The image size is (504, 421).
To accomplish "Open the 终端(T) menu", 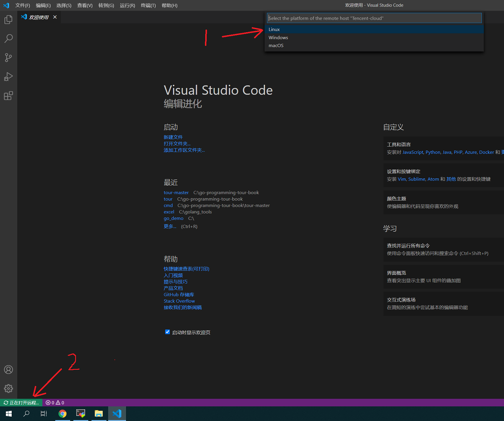I will coord(148,5).
